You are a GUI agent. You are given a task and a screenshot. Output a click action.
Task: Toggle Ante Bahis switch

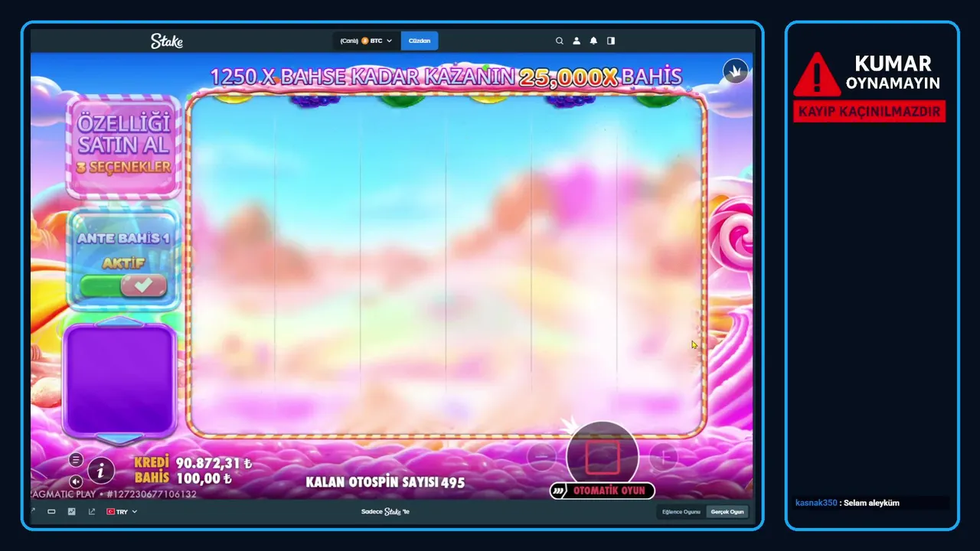123,286
